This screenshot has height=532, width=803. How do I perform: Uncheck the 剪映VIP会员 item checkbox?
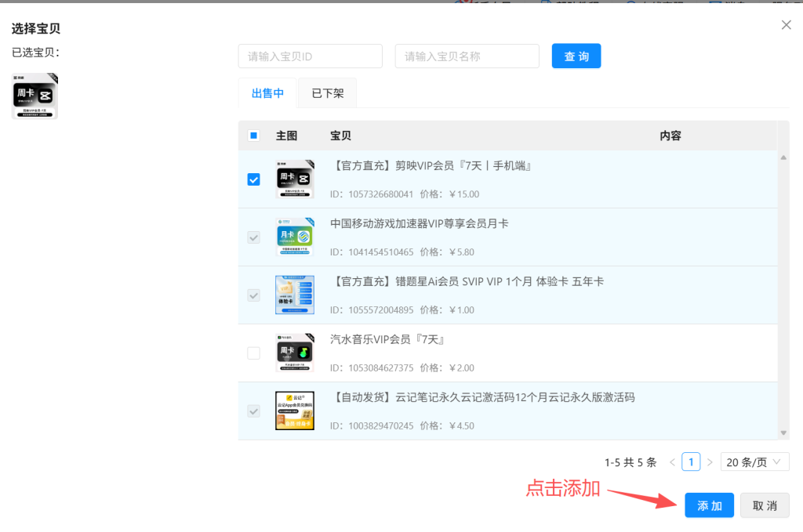point(253,179)
